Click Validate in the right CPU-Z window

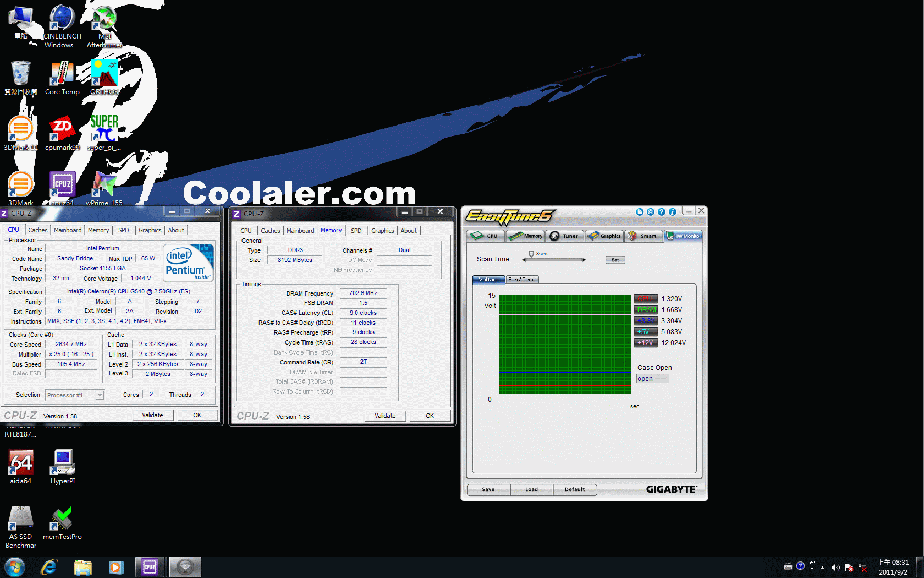pos(386,416)
